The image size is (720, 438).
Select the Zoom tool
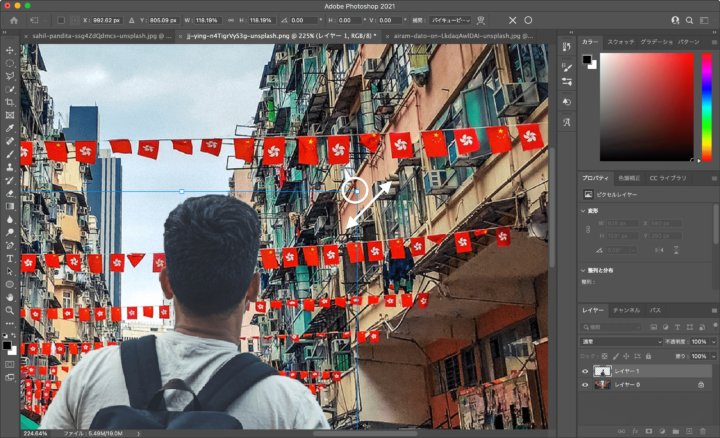point(10,310)
